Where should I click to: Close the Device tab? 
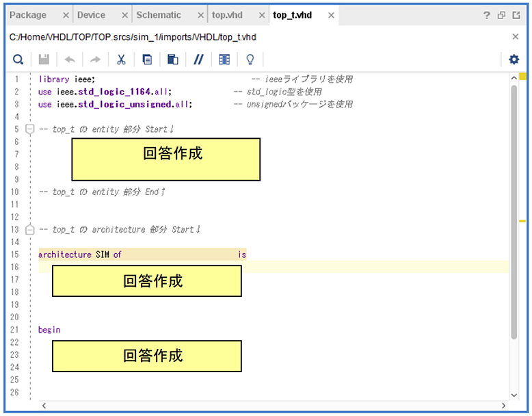point(125,15)
